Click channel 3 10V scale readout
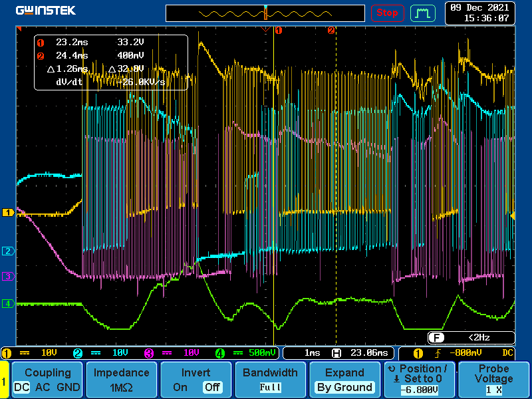Viewport: 532px width, 399px height. [x=191, y=353]
